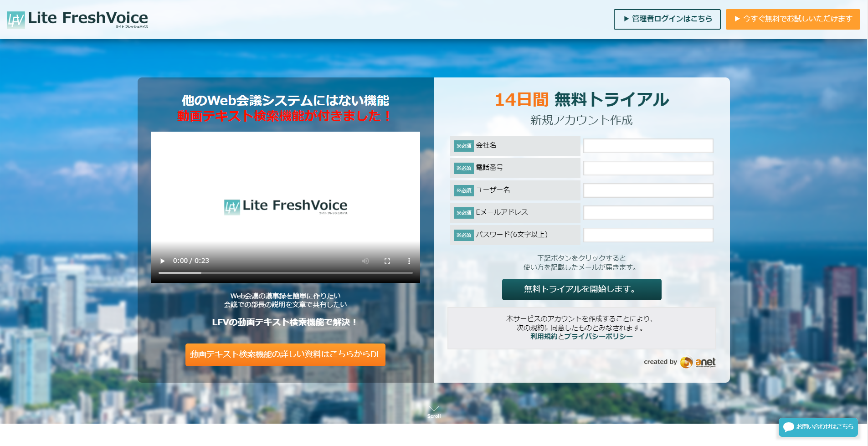This screenshot has height=446, width=868.
Task: Play the Lite FreshVoice video
Action: click(163, 261)
